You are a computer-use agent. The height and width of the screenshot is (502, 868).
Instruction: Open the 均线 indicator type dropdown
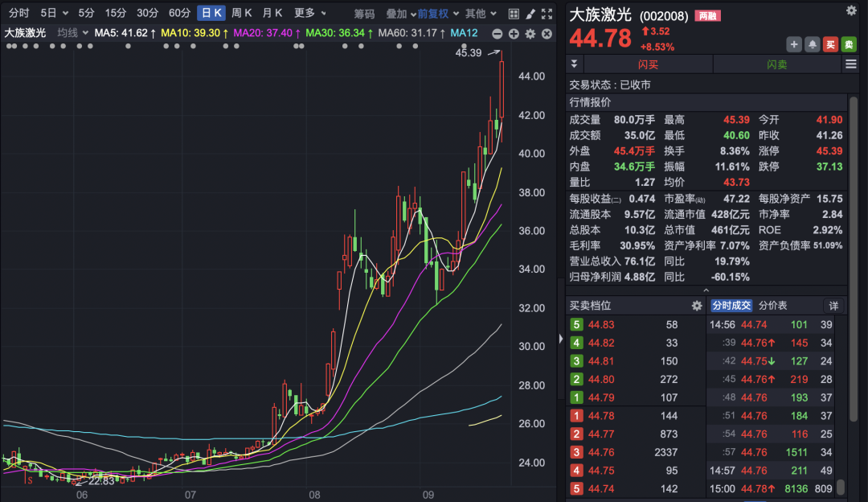coord(73,33)
